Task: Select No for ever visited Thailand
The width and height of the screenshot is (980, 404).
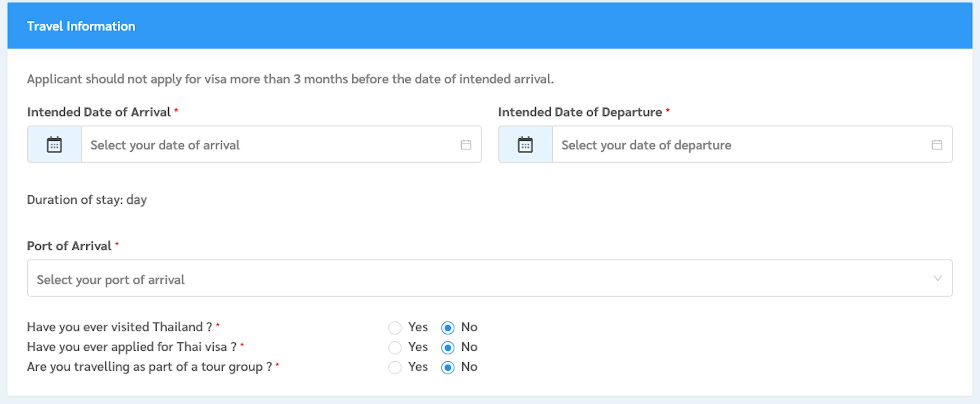Action: coord(447,327)
